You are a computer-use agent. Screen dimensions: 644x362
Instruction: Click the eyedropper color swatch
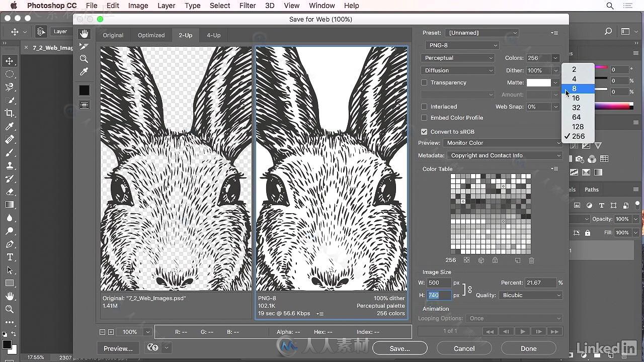click(84, 90)
